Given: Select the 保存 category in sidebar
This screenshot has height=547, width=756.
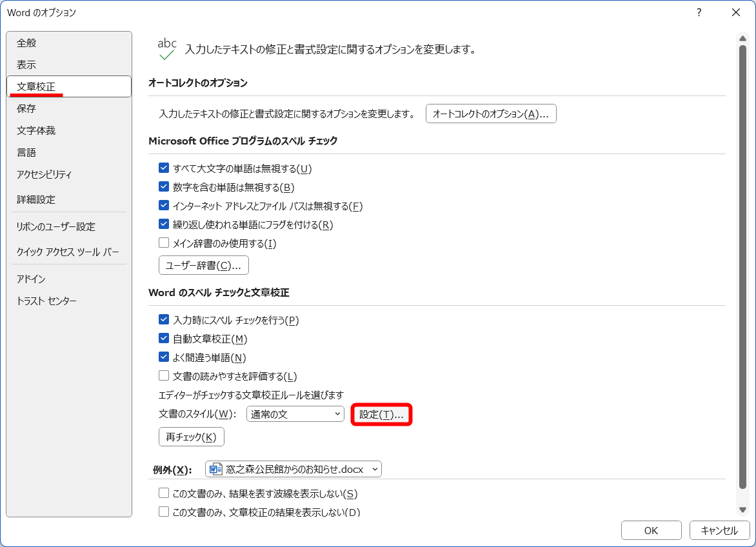Looking at the screenshot, I should tap(26, 108).
